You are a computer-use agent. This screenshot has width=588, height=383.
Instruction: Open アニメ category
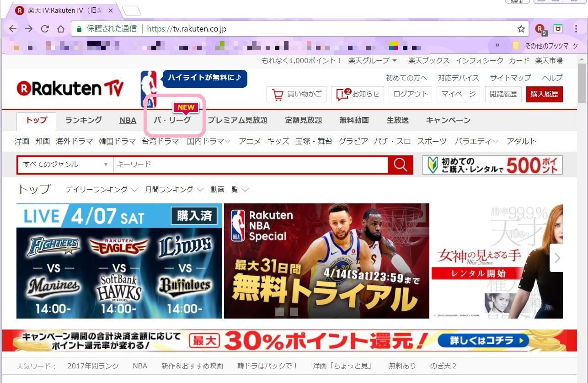[x=250, y=141]
